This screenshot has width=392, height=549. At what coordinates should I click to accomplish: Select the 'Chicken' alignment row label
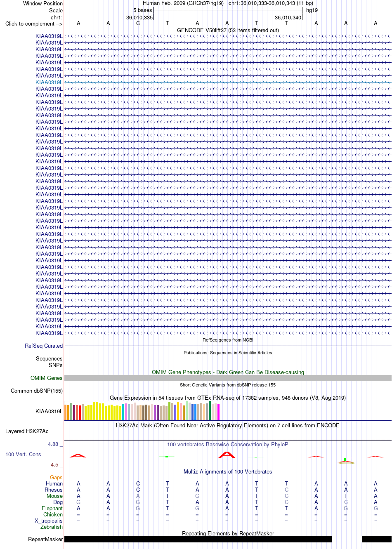click(53, 514)
